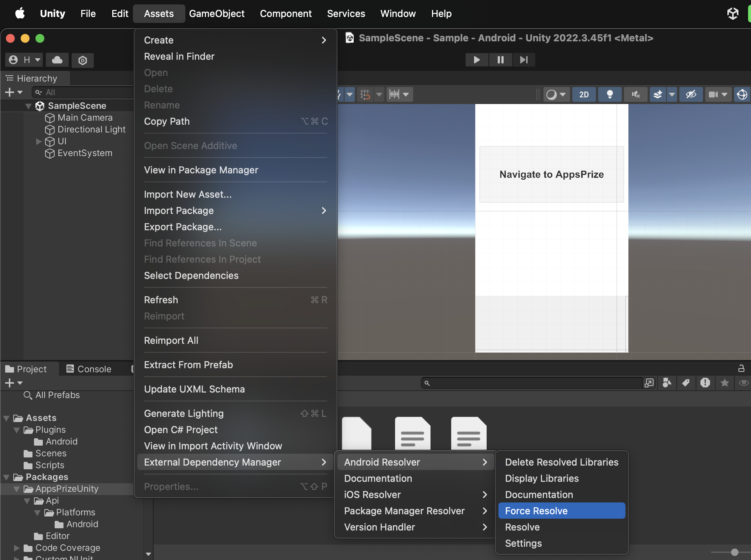This screenshot has width=751, height=560.
Task: Click into the Hierarchy search field
Action: tap(83, 92)
